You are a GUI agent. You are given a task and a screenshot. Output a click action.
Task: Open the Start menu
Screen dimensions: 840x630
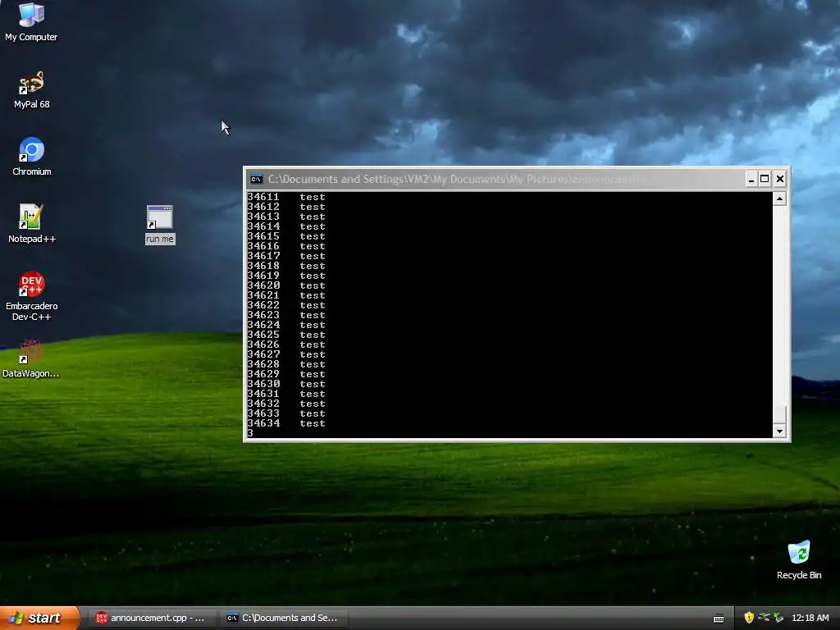pos(39,618)
